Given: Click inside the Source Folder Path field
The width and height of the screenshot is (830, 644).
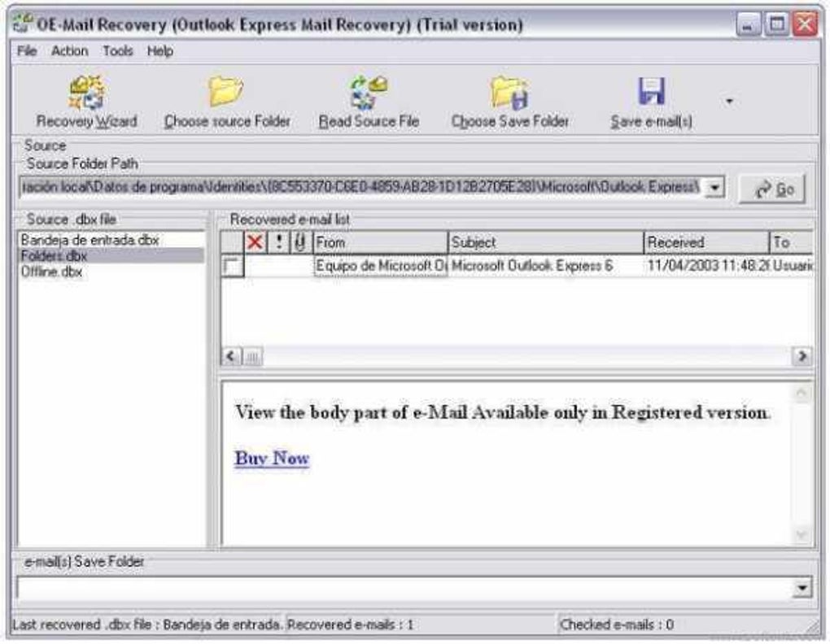Looking at the screenshot, I should [x=362, y=187].
